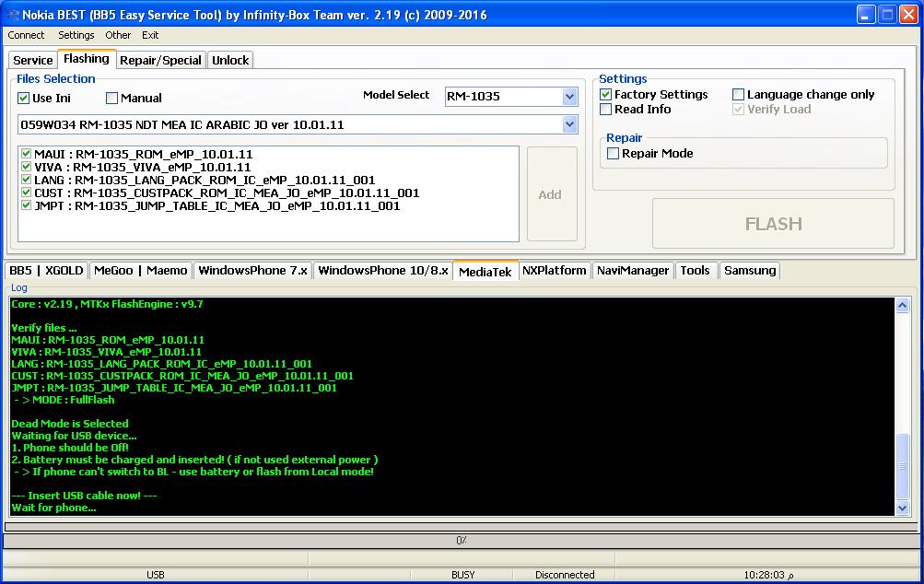Switch to the BB5 | XGOLD tab
Image resolution: width=924 pixels, height=584 pixels.
pos(46,271)
